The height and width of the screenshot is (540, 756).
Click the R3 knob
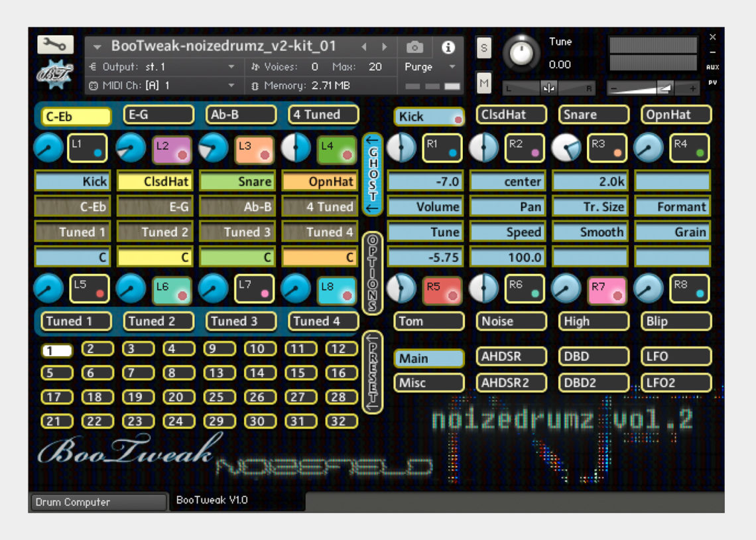(566, 147)
